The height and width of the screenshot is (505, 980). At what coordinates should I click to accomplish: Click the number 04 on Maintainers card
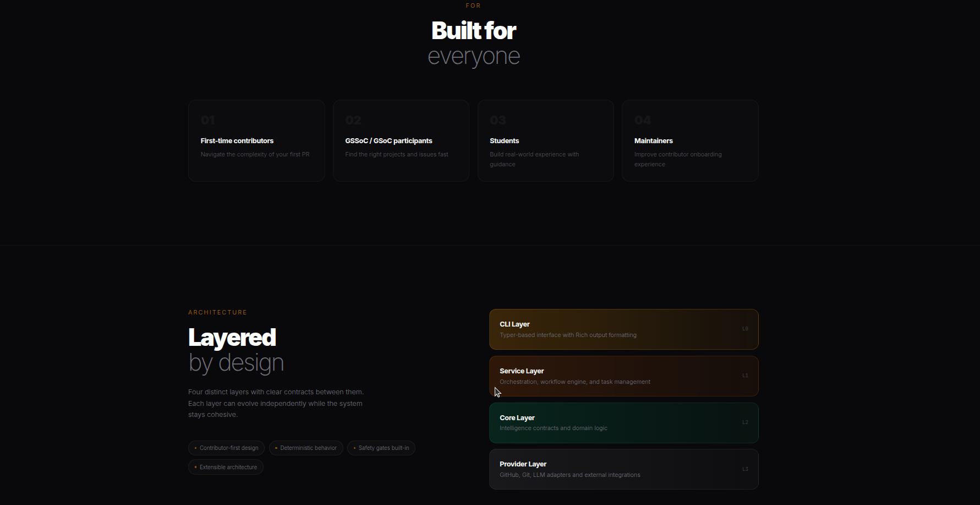click(643, 120)
